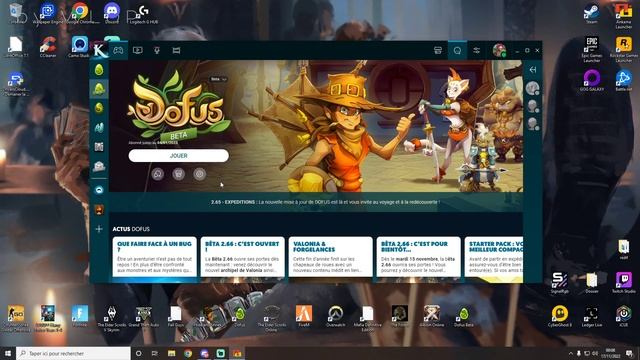Viewport: 640px width, 360px height.
Task: Open Dofus Beta desktop shortcut
Action: click(464, 316)
